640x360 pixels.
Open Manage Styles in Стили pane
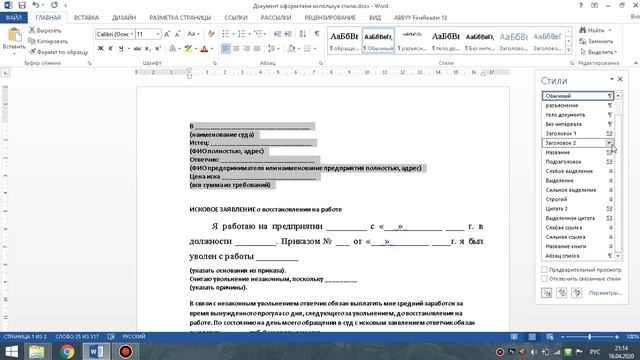pyautogui.click(x=577, y=293)
